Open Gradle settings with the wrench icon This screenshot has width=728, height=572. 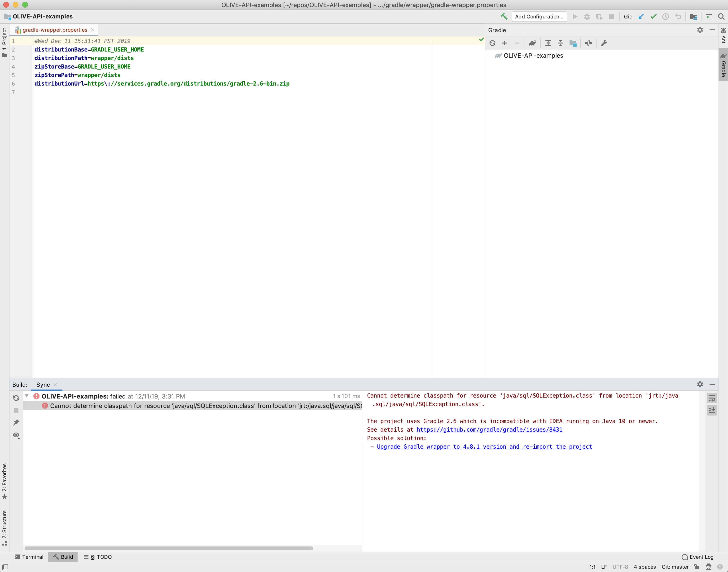604,43
